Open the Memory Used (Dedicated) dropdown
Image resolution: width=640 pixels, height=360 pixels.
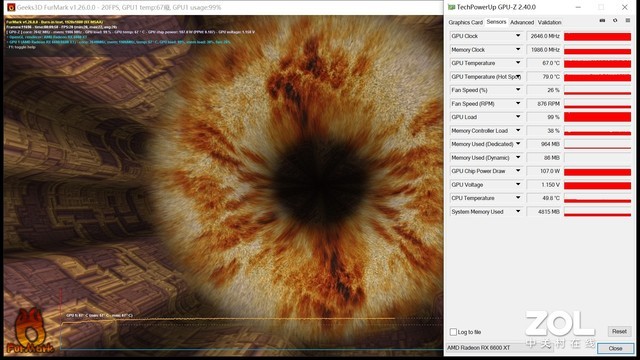click(518, 144)
